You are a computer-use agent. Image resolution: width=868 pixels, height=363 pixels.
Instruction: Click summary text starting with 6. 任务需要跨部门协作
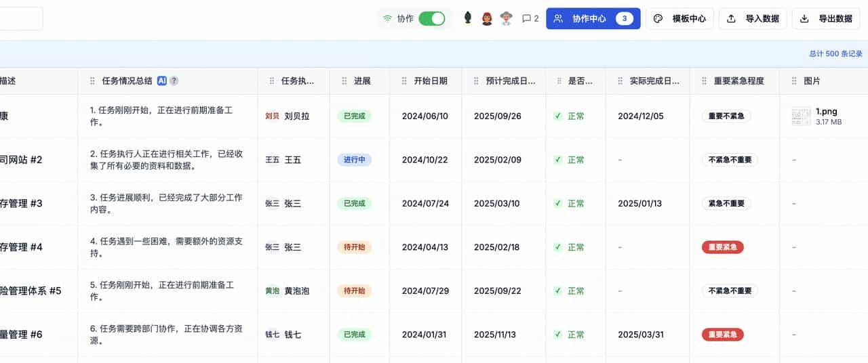pyautogui.click(x=166, y=335)
